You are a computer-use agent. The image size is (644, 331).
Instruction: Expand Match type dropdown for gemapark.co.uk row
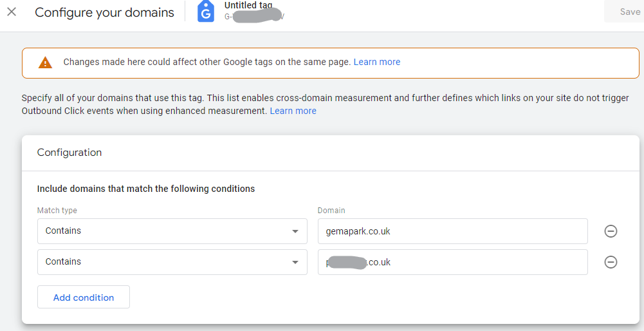(172, 231)
